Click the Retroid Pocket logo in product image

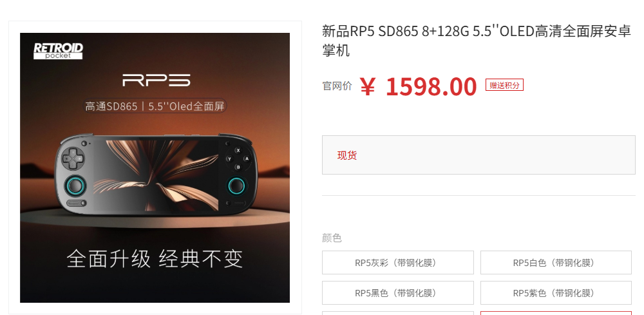(58, 50)
